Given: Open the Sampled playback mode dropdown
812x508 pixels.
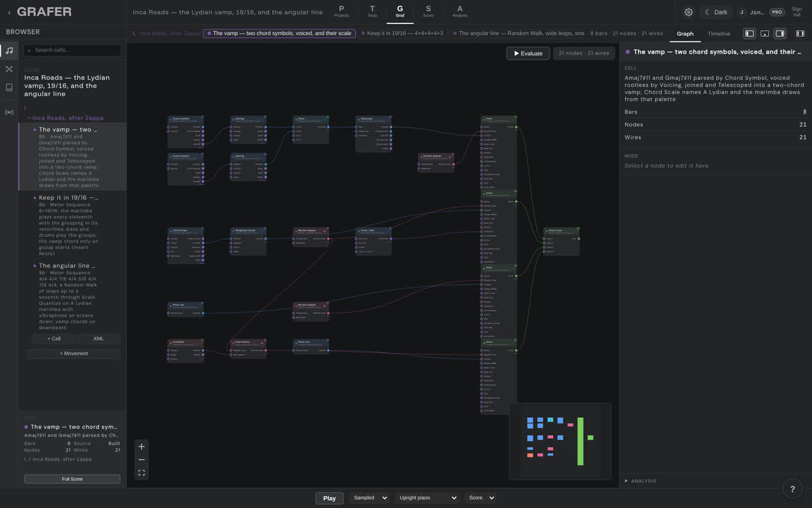Looking at the screenshot, I should 369,498.
